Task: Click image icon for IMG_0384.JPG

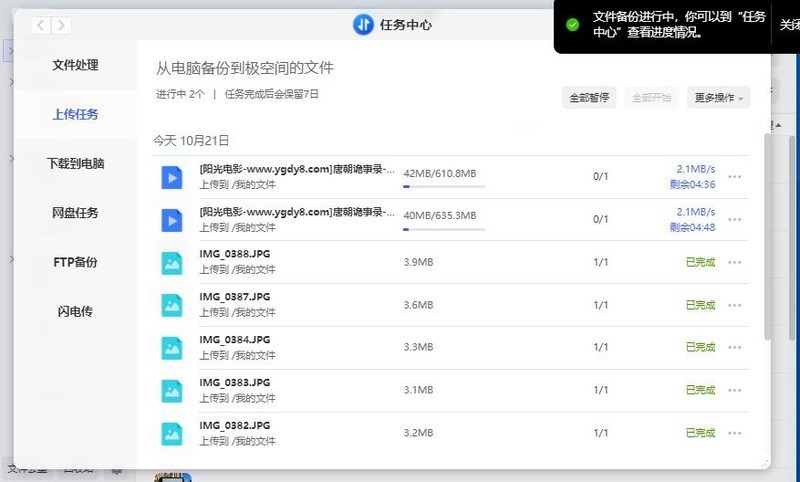Action: [x=172, y=348]
